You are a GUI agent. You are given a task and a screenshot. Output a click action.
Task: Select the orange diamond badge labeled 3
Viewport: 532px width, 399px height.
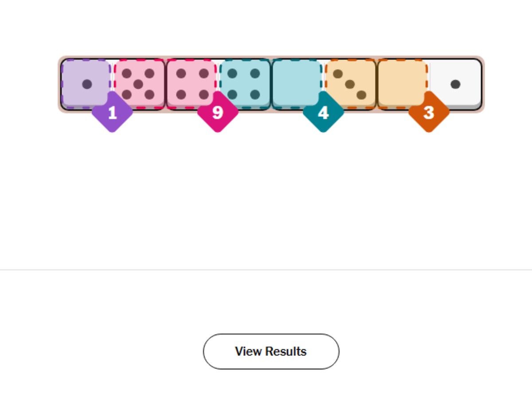pyautogui.click(x=429, y=113)
